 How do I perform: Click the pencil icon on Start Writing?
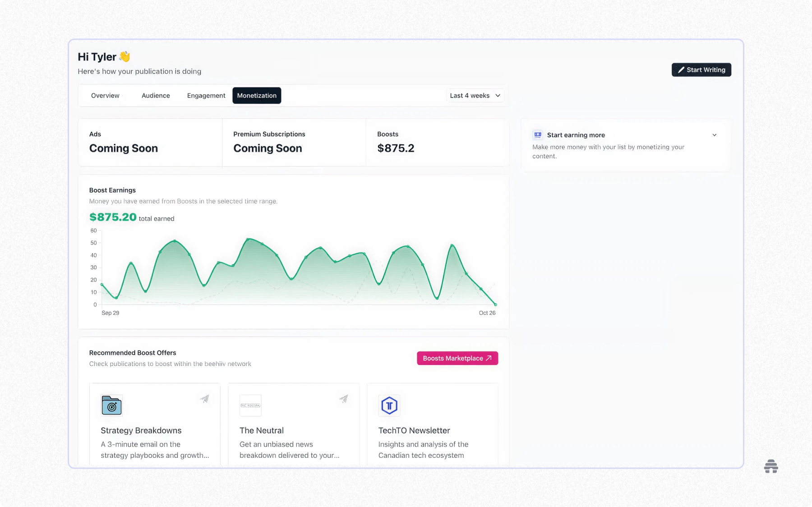[682, 70]
